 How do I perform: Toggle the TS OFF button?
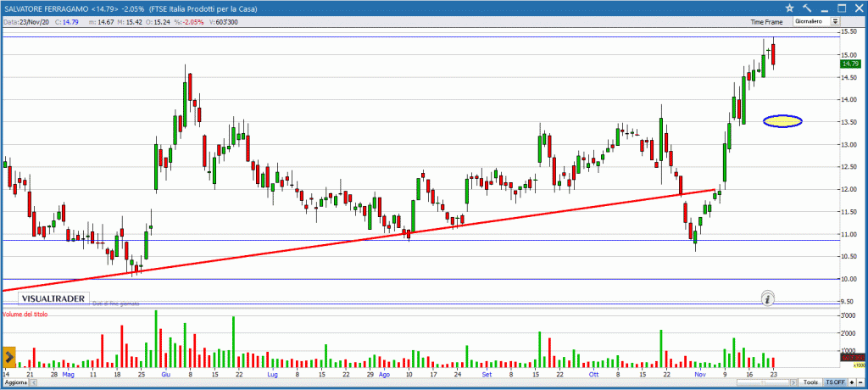coord(835,383)
